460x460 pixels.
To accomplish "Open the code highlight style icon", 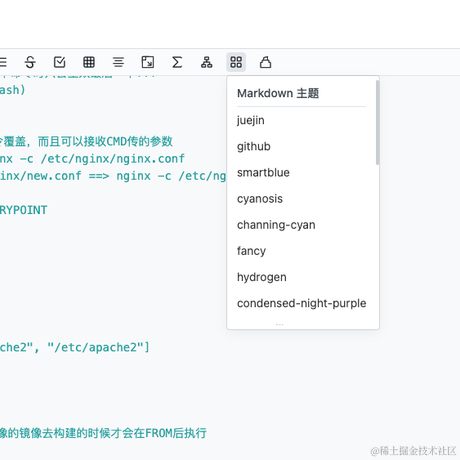I will pos(265,62).
